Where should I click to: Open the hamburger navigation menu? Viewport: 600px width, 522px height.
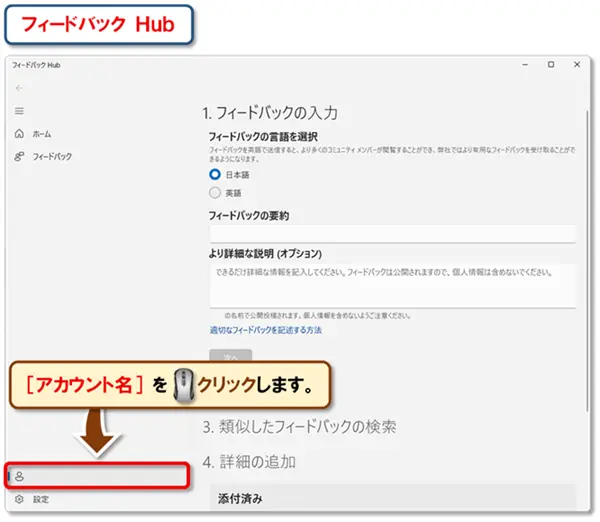tap(19, 110)
